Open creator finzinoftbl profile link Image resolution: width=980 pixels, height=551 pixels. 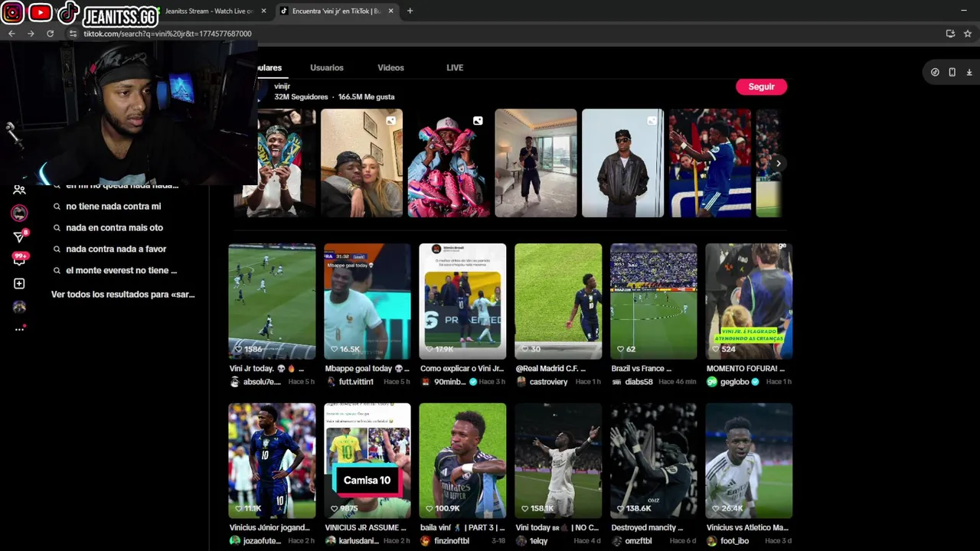tap(452, 541)
